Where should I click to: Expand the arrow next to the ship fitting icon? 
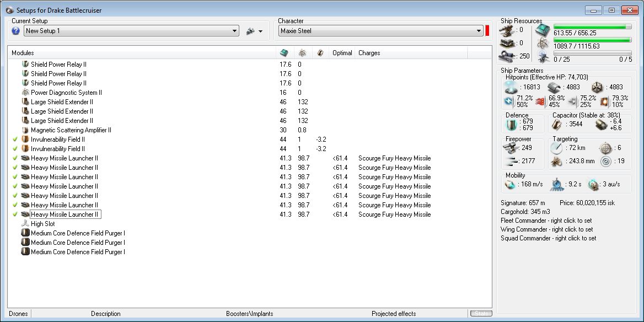pyautogui.click(x=260, y=31)
